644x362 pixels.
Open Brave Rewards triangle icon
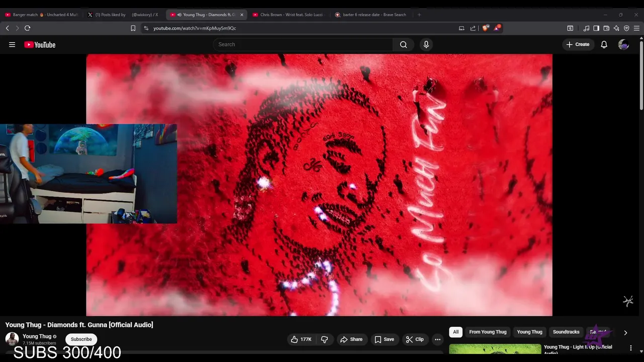point(497,28)
